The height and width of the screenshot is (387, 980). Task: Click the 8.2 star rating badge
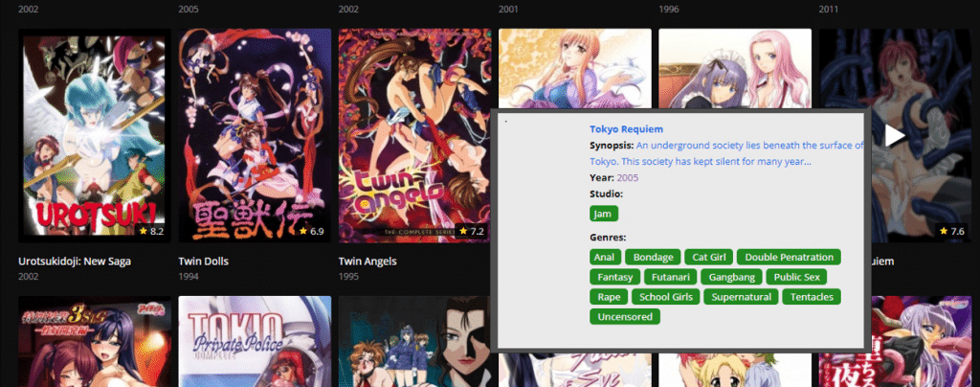(x=151, y=231)
